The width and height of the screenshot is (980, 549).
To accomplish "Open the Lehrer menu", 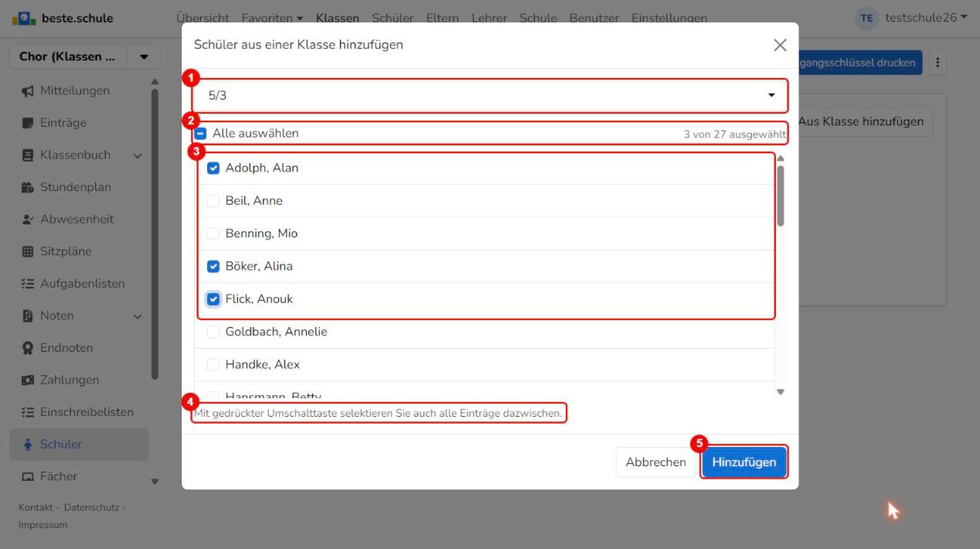I will [x=489, y=18].
